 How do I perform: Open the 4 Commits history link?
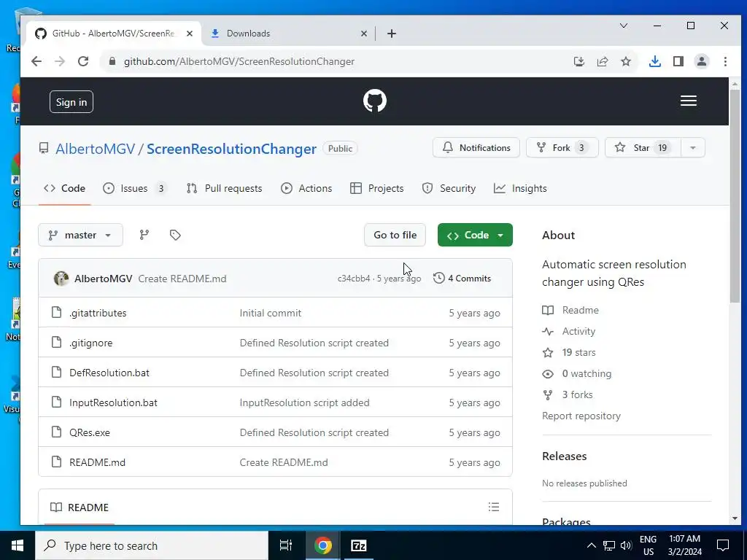pyautogui.click(x=462, y=279)
